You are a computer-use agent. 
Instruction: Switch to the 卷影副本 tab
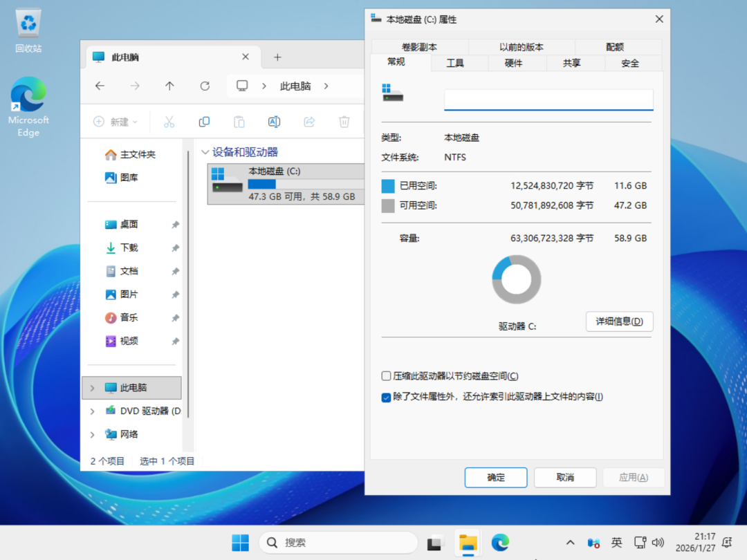pyautogui.click(x=419, y=47)
